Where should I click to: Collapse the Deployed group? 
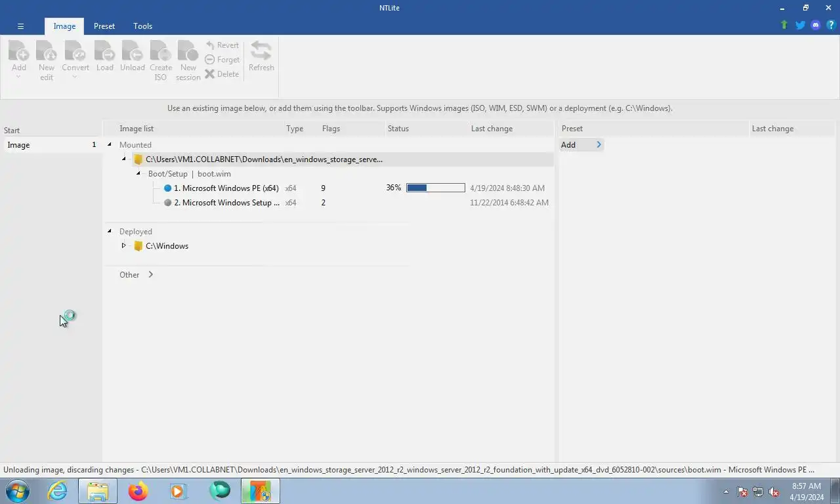(110, 231)
